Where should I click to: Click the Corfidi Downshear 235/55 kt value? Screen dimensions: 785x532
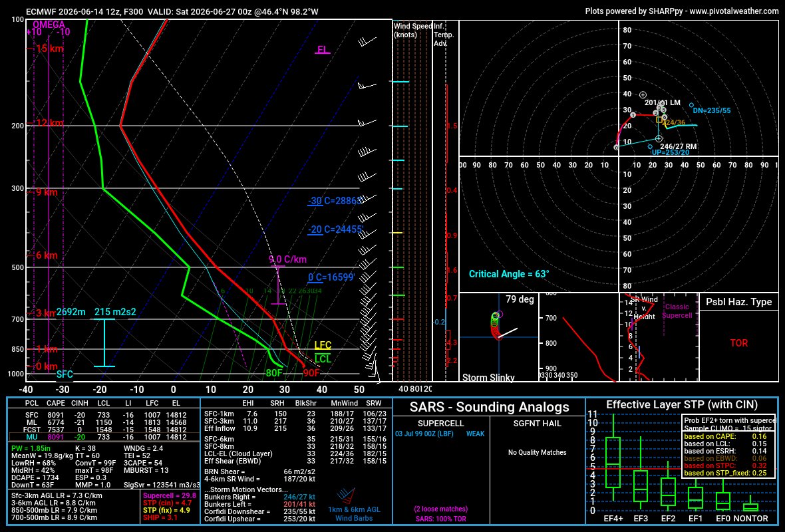pos(299,512)
